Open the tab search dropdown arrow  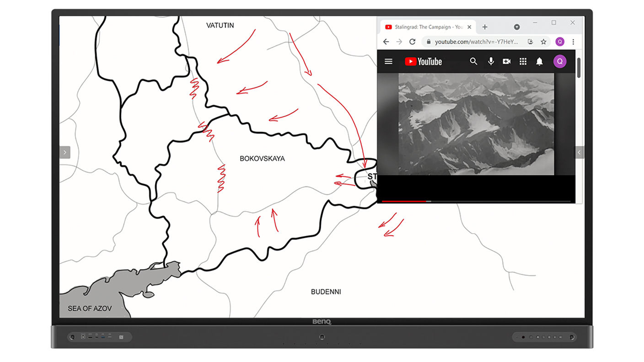pos(516,27)
